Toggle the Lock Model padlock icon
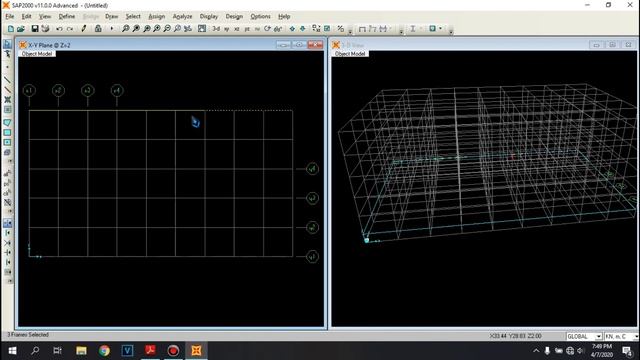The height and width of the screenshot is (360, 640). tap(98, 29)
